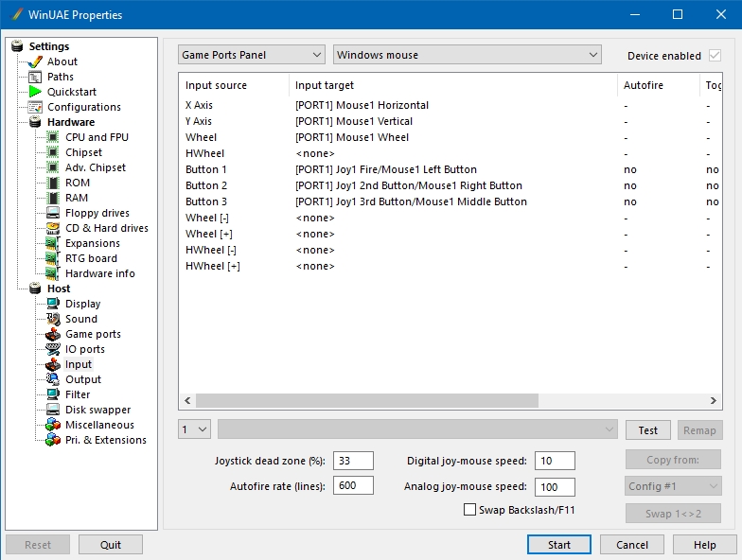The image size is (742, 560).
Task: Click the About checkmark icon
Action: click(x=36, y=62)
